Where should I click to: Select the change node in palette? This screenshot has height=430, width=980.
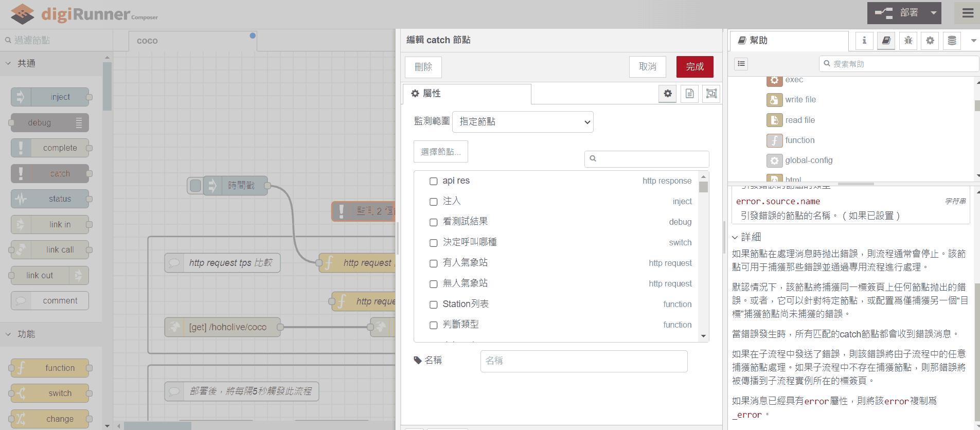click(x=50, y=419)
